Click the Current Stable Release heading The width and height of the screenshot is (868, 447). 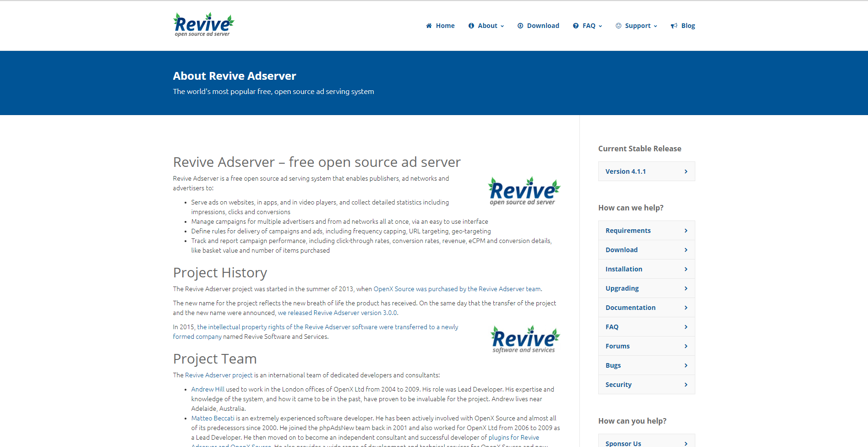pyautogui.click(x=639, y=149)
